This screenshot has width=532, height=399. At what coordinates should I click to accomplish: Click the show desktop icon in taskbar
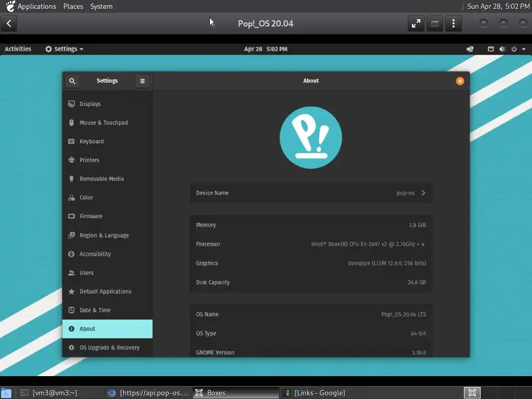6,393
